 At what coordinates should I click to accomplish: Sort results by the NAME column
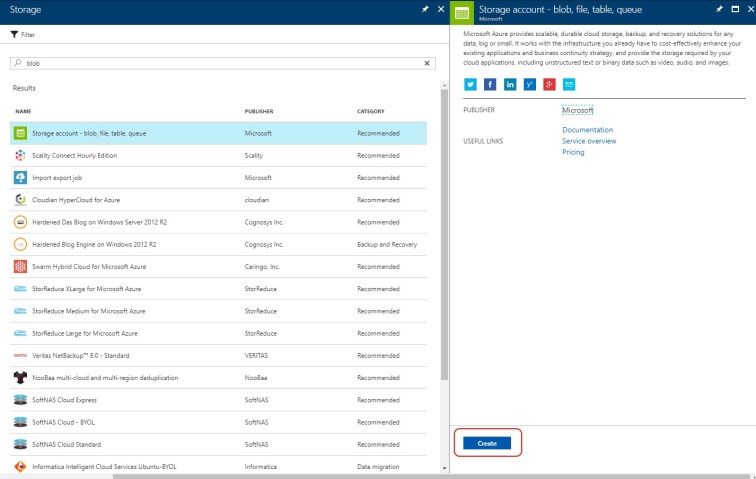[x=23, y=111]
